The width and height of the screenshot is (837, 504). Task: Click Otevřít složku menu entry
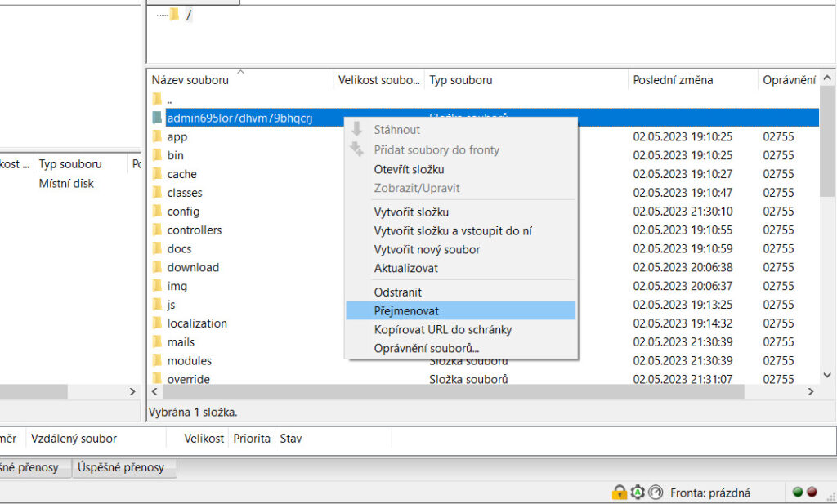[x=460, y=169]
